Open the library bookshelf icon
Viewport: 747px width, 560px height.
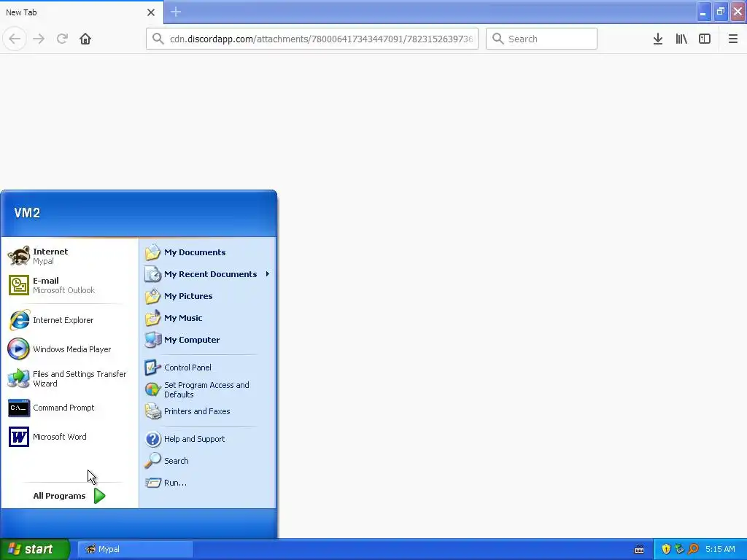(681, 39)
